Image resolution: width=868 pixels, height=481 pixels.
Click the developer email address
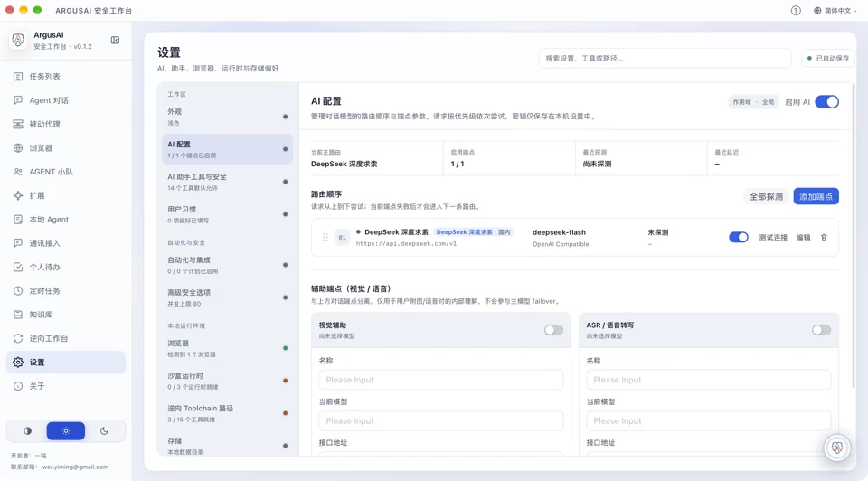pyautogui.click(x=75, y=467)
